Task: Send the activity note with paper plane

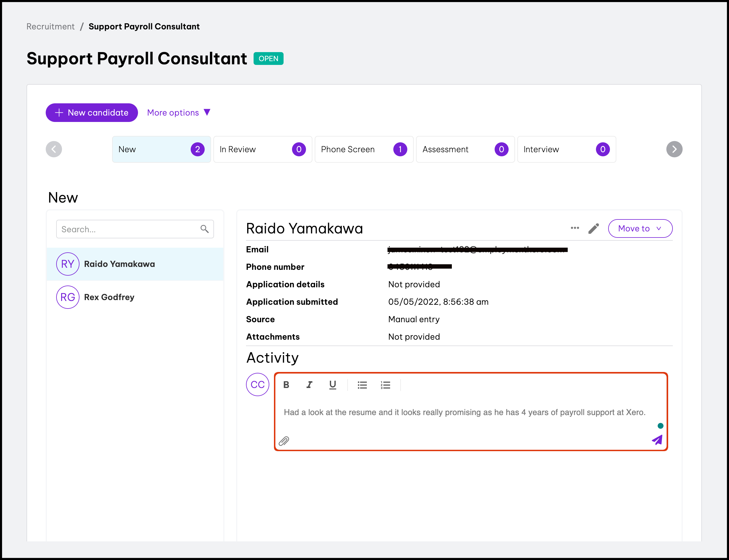Action: coord(657,440)
